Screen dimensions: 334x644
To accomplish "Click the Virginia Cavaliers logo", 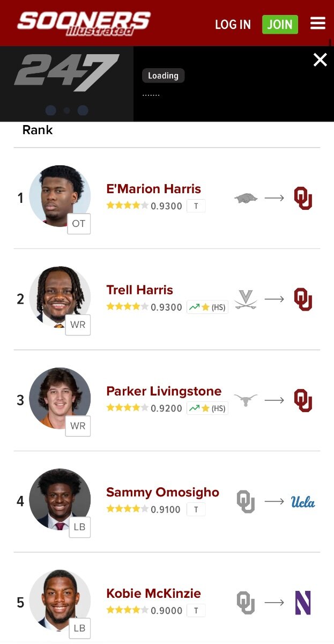I will pyautogui.click(x=246, y=299).
